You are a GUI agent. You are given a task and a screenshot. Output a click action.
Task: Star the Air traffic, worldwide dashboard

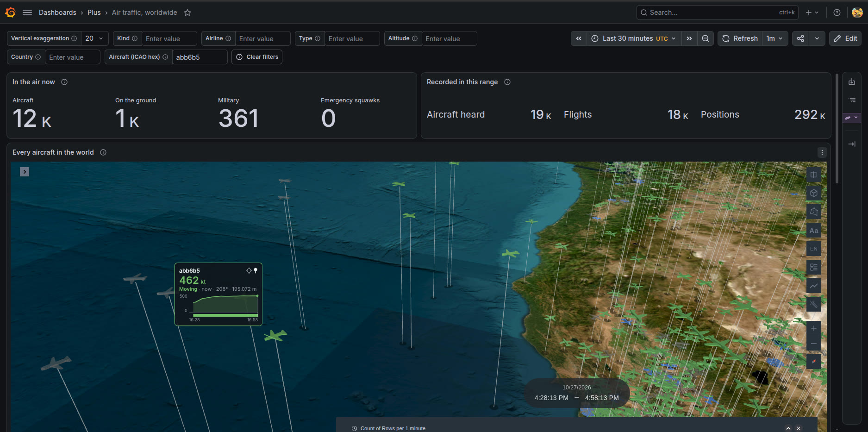pos(187,13)
